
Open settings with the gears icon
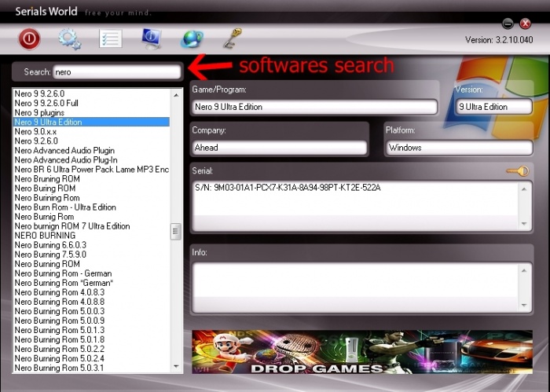coord(70,38)
